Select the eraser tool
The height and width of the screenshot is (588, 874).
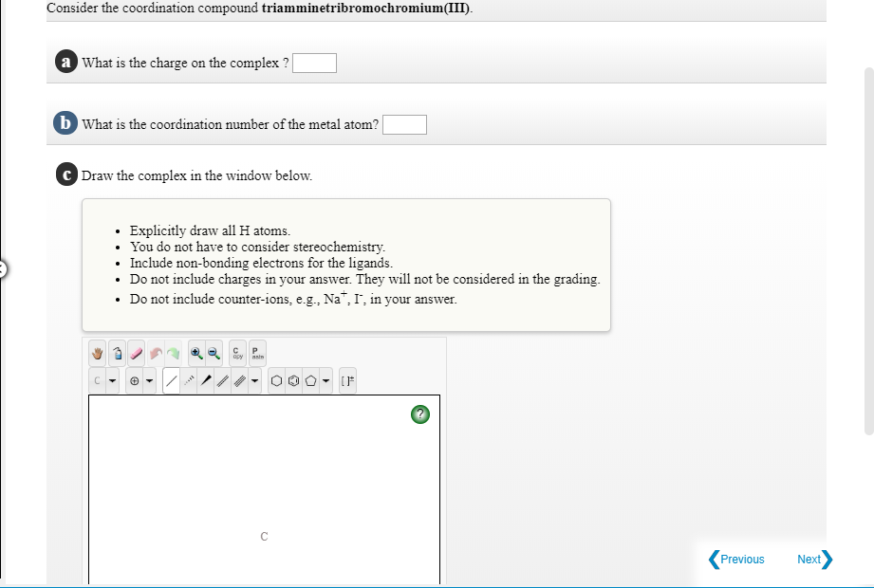click(x=135, y=353)
